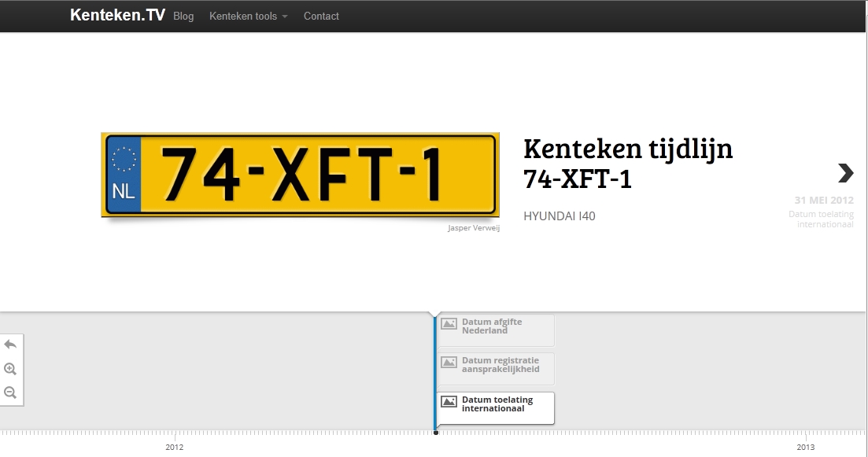
Task: Click the return-to-title arrow icon
Action: point(10,345)
